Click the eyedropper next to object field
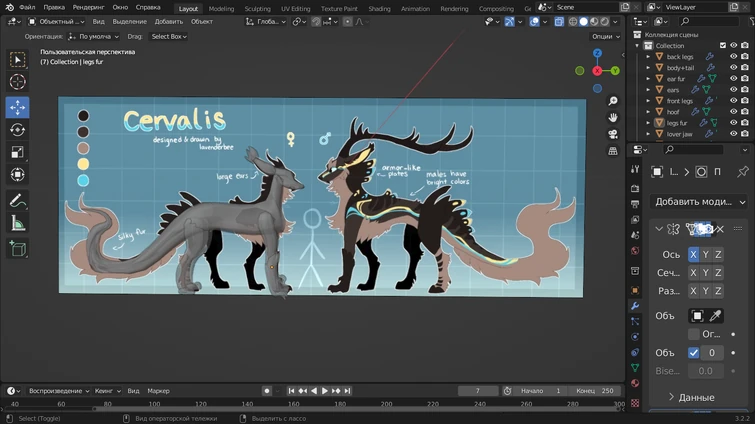The image size is (755, 424). click(x=716, y=316)
